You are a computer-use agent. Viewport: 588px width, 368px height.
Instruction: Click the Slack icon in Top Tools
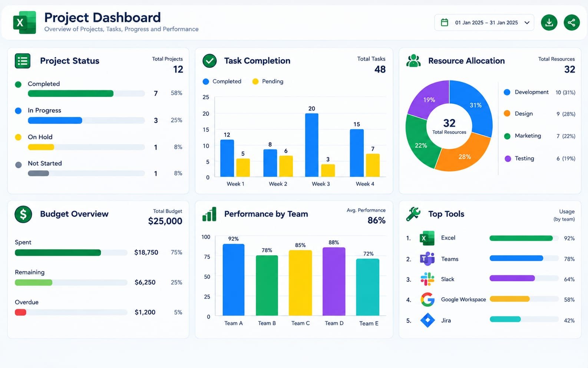[427, 279]
